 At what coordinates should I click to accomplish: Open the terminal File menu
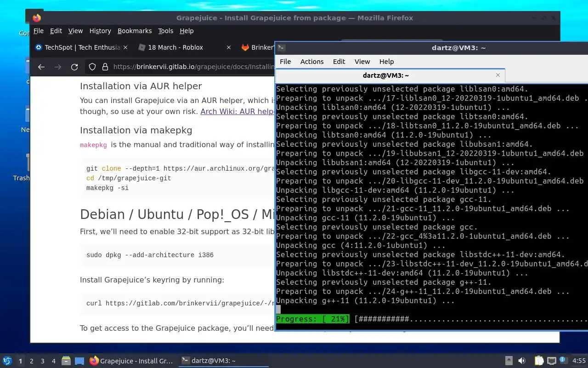coord(285,62)
